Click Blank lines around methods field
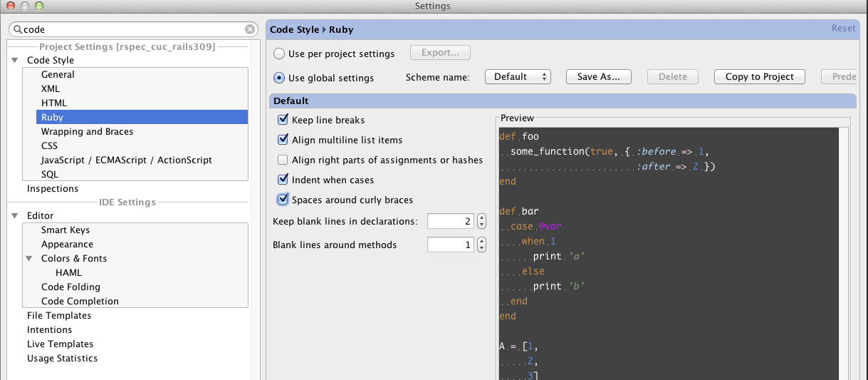The width and height of the screenshot is (868, 380). pos(451,245)
